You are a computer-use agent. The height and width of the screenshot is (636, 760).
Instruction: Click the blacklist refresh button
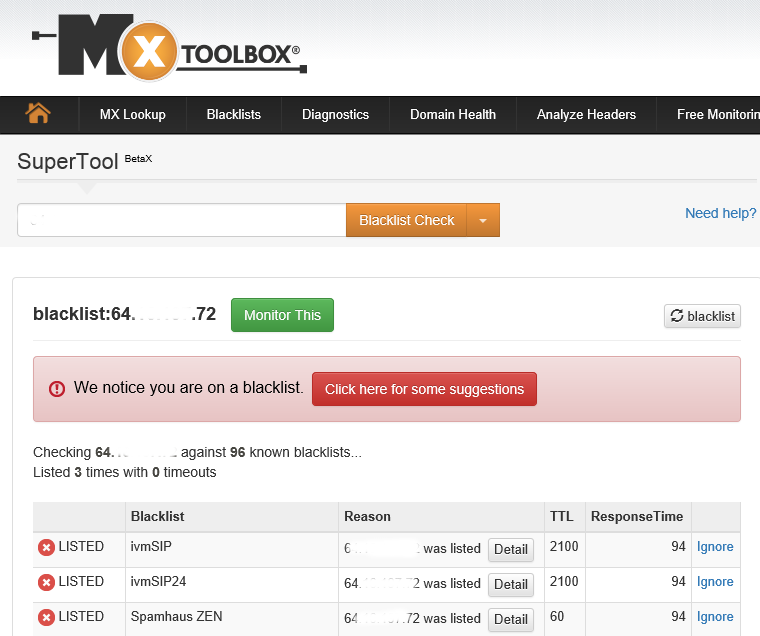(702, 316)
